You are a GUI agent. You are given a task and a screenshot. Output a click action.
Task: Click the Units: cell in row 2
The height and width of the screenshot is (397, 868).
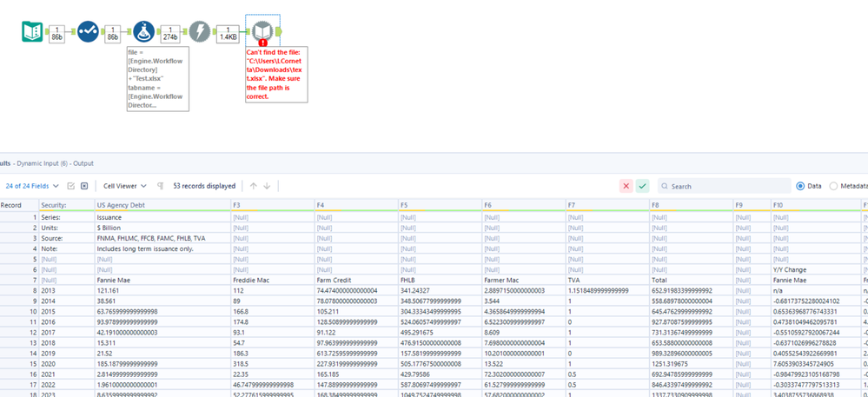tap(66, 228)
